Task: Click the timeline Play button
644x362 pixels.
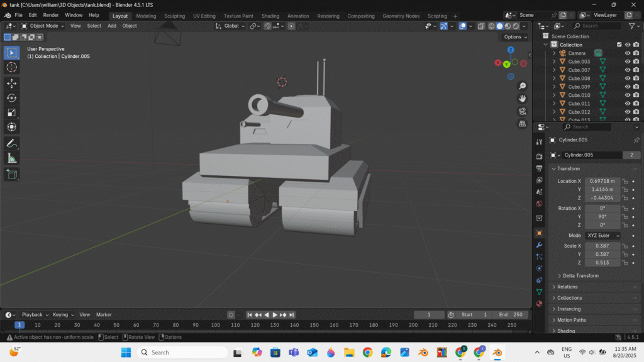Action: (x=274, y=315)
